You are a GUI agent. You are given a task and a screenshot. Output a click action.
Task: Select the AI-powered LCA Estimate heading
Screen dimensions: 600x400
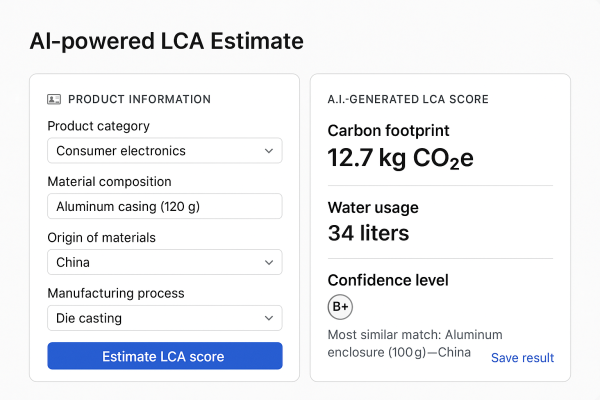point(166,41)
